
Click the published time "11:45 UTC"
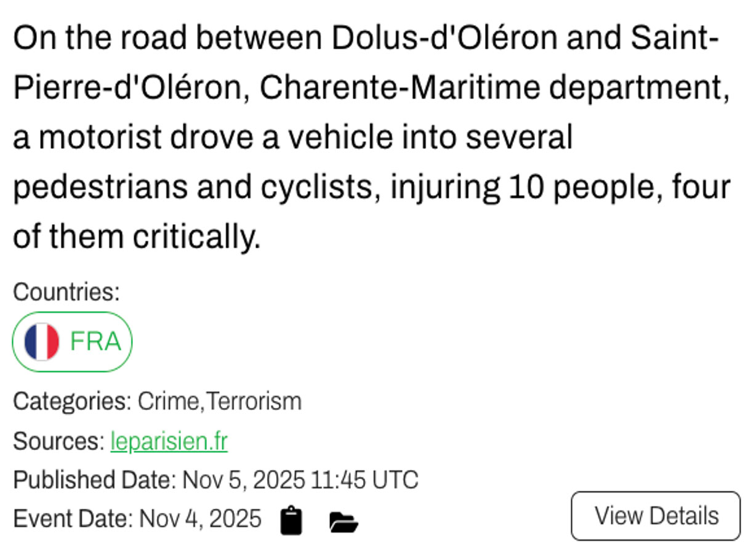point(364,480)
